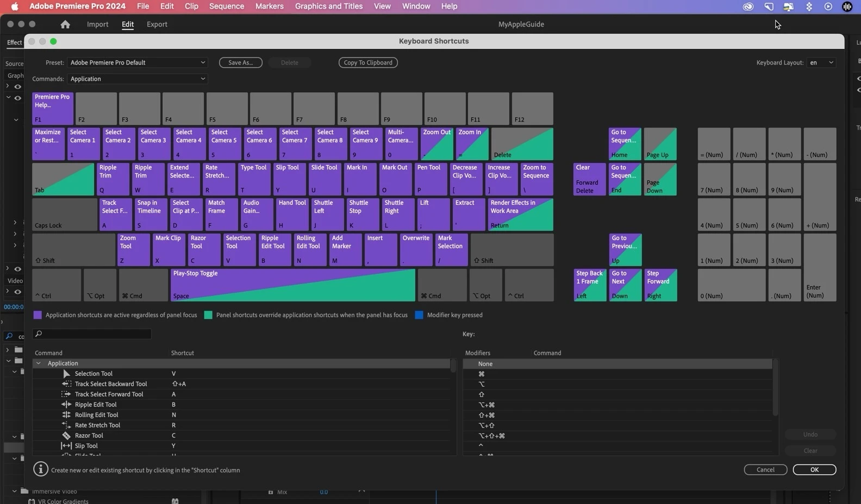Toggle the eye icon directly below the Video label

pos(18,292)
